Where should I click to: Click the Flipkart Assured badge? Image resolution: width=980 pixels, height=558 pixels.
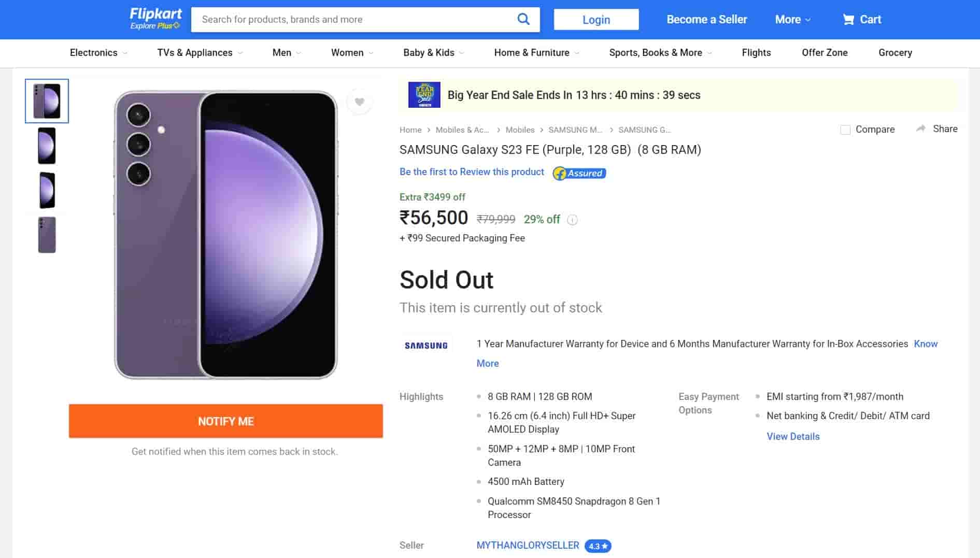coord(579,173)
